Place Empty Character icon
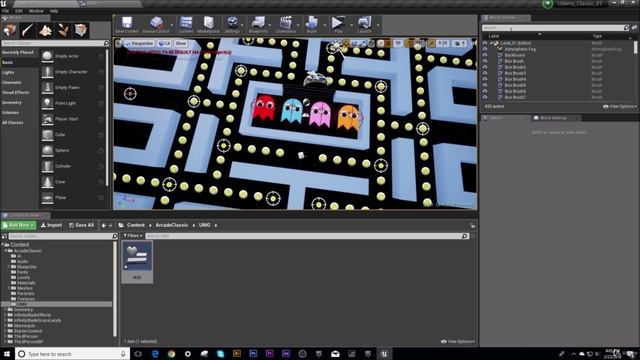 (x=47, y=71)
